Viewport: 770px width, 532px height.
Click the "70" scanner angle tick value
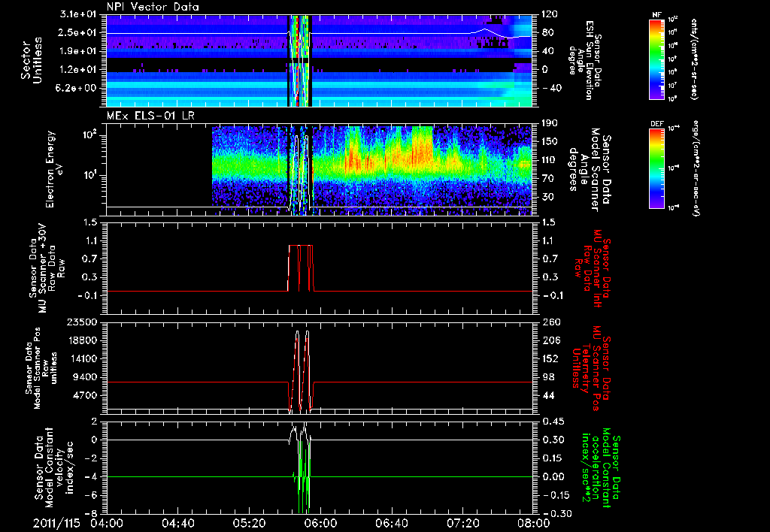[548, 179]
